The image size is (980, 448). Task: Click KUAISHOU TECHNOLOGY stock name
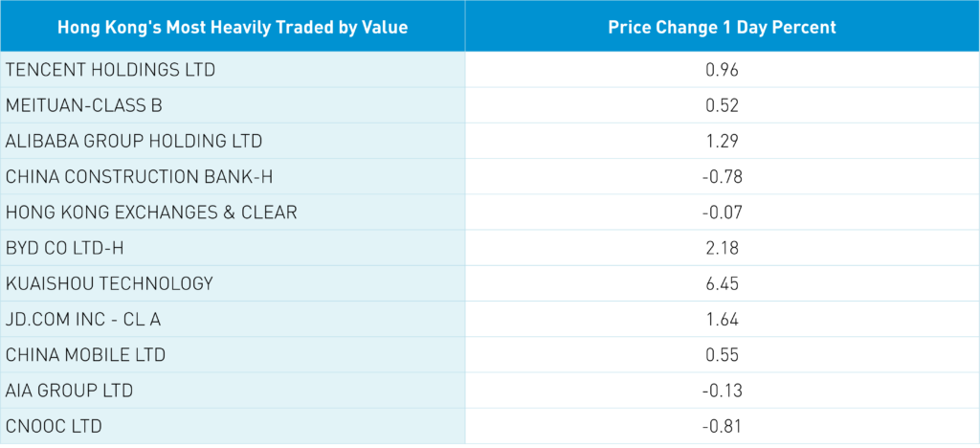tap(109, 283)
